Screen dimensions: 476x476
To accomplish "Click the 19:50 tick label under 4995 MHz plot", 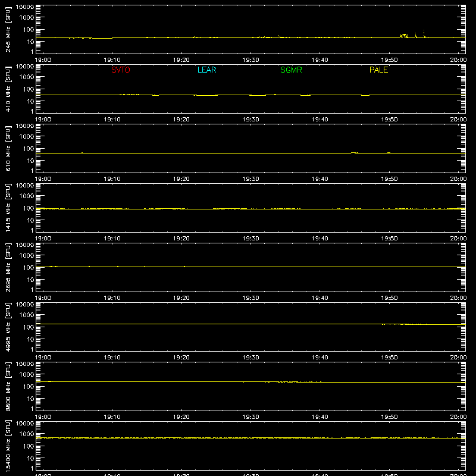I will [x=389, y=358].
